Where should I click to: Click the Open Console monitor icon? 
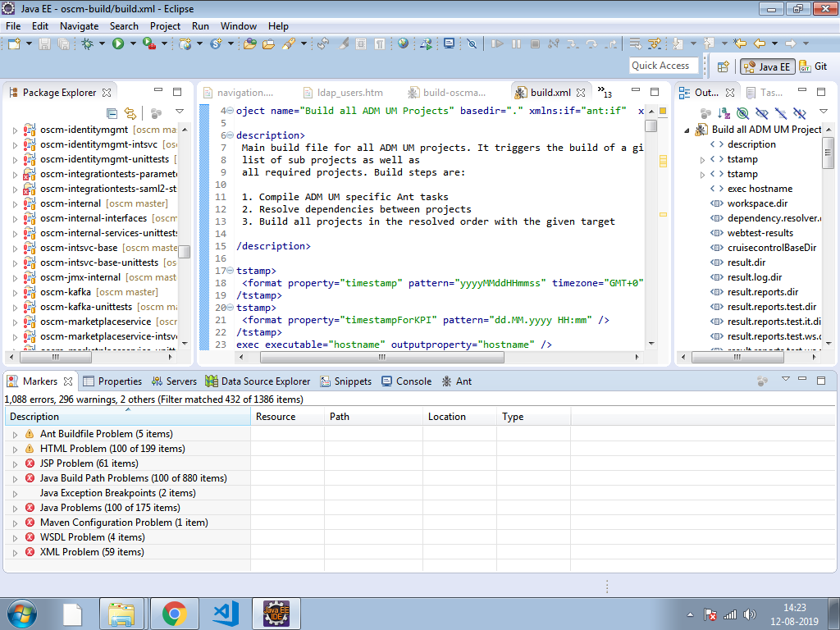coord(449,44)
